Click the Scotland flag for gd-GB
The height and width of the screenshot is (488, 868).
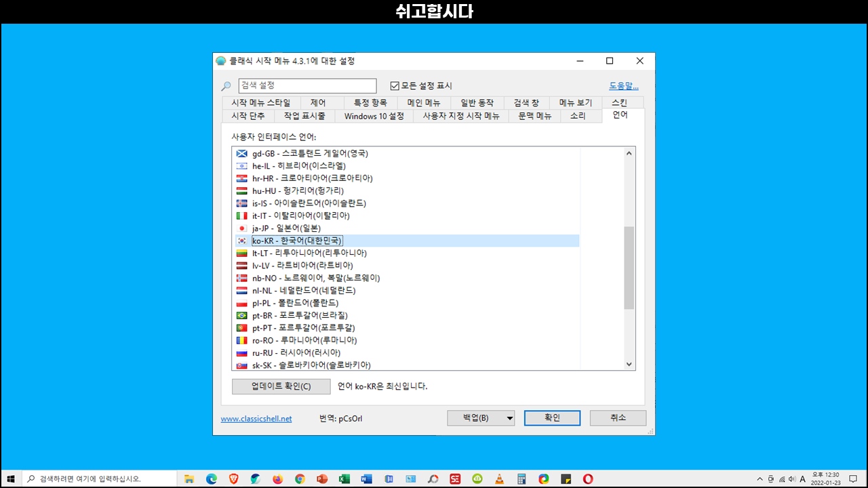(241, 153)
